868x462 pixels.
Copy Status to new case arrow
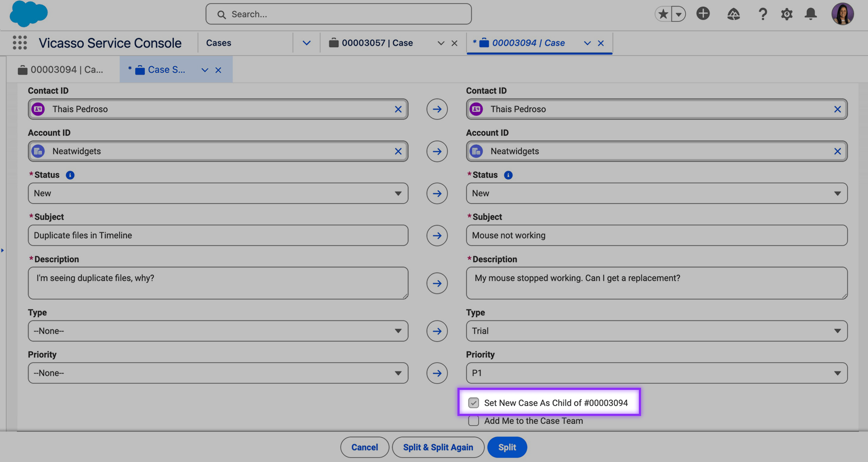pos(437,193)
